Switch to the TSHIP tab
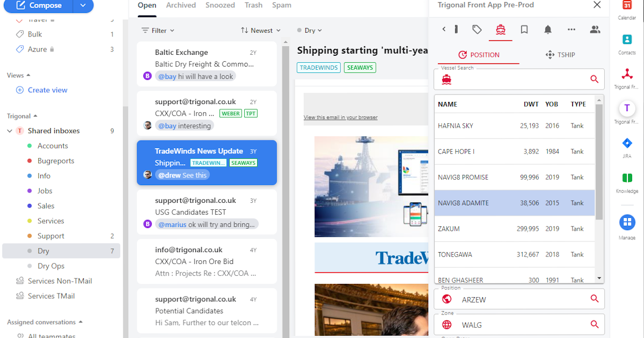 [560, 55]
